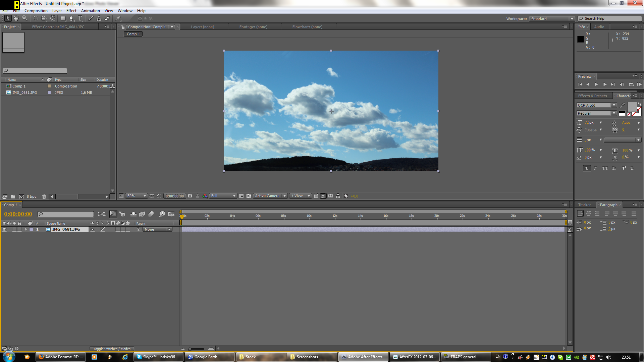Screen dimensions: 644x362
Task: Select the Brush tool
Action: tap(91, 18)
